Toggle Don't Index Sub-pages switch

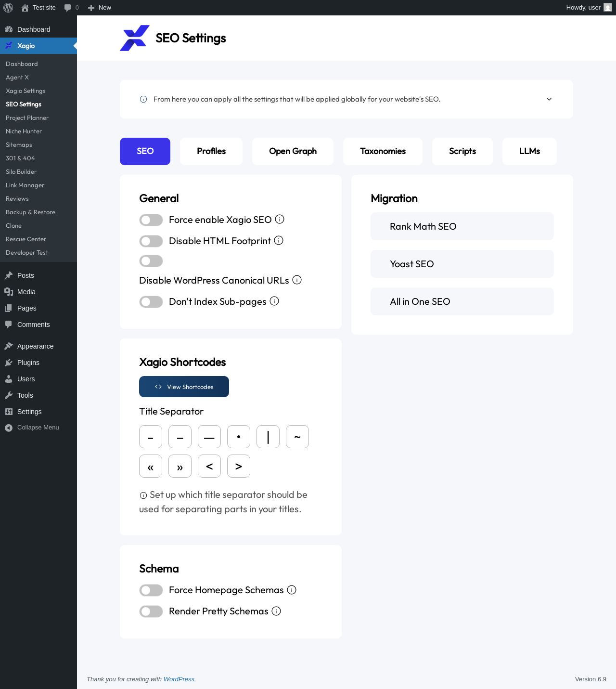click(x=151, y=302)
